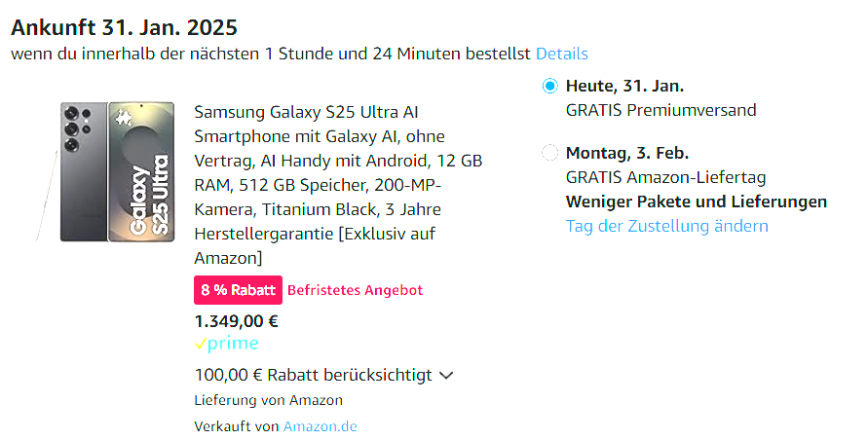This screenshot has width=868, height=440.
Task: Click the Galaxy S25 Ultra product thumbnail
Action: (117, 171)
